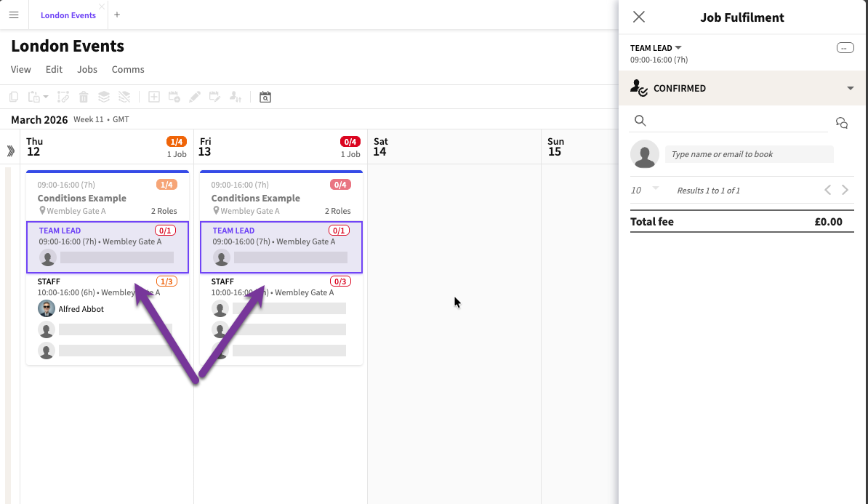Click the ellipsis badge in Job Fulfilment

(x=845, y=48)
